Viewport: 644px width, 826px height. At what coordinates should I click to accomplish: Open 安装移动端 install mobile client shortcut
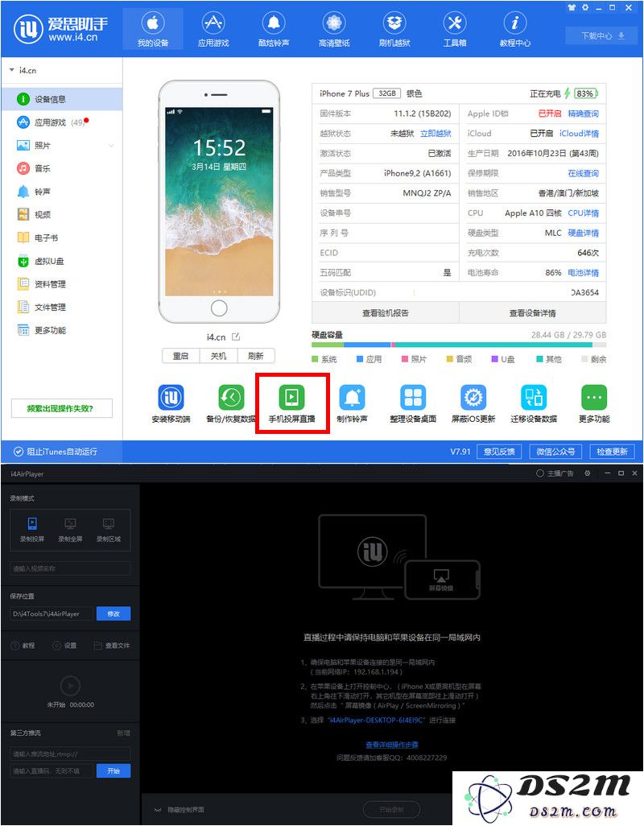tap(171, 404)
